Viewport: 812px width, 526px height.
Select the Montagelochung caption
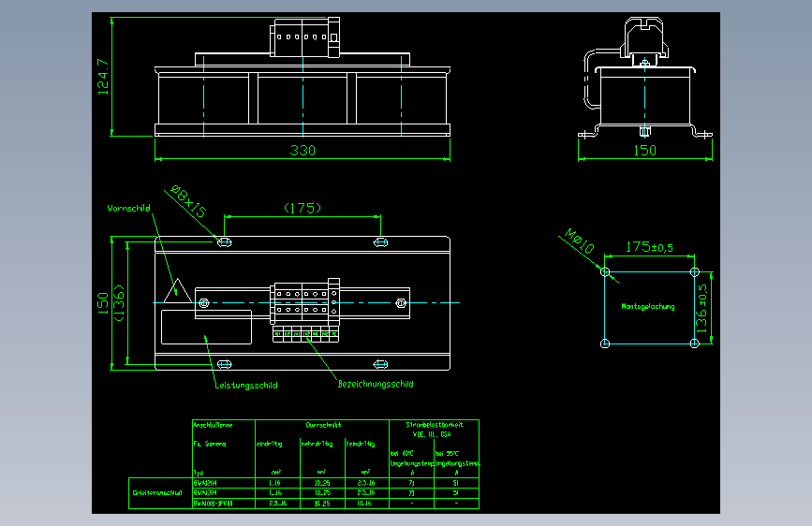tap(648, 306)
